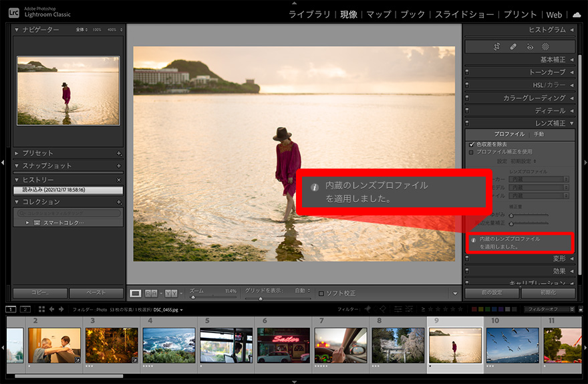The height and width of the screenshot is (384, 588).
Task: Expand the スマートコレクション tree item
Action: point(28,222)
